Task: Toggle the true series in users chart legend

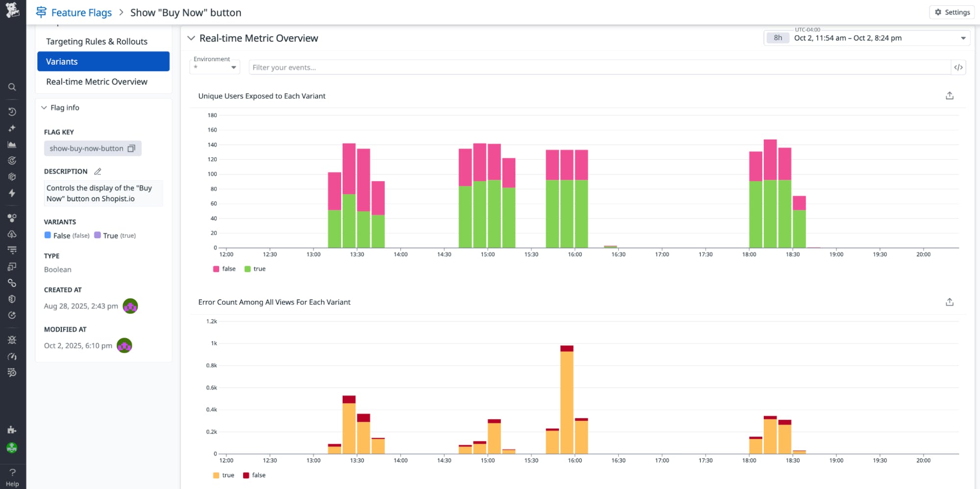Action: coord(255,269)
